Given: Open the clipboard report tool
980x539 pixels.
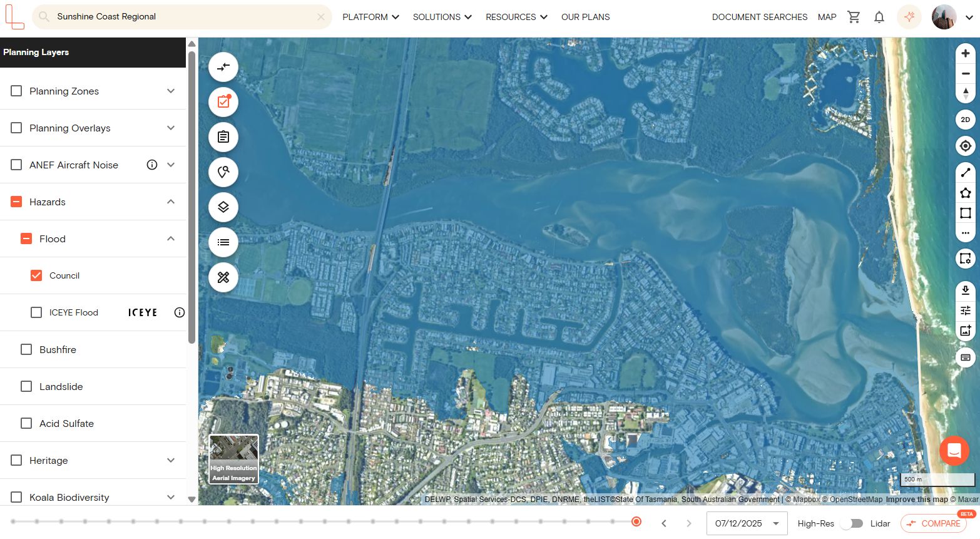Looking at the screenshot, I should pyautogui.click(x=223, y=137).
